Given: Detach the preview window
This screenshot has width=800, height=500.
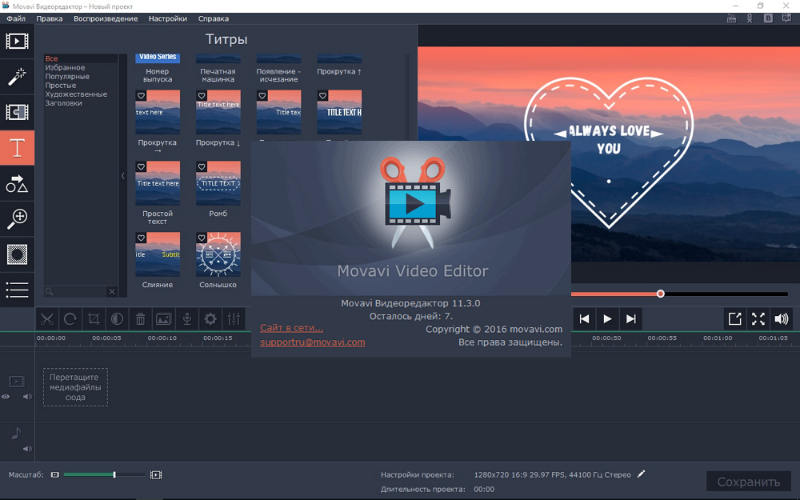Looking at the screenshot, I should tap(735, 319).
